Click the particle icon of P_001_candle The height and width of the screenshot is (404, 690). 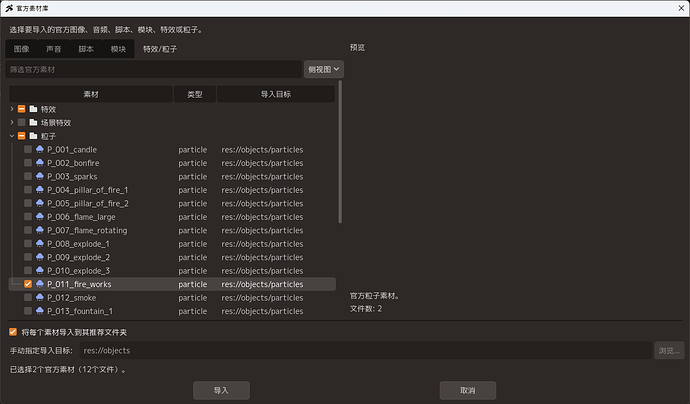click(40, 149)
